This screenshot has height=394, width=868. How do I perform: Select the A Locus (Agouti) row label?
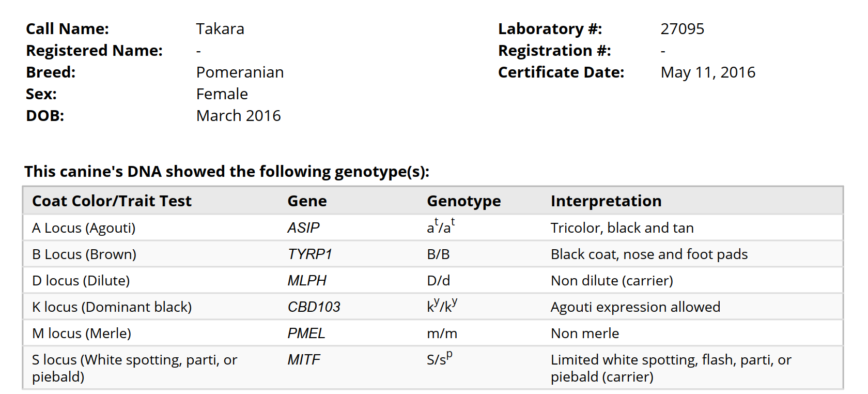coord(84,228)
